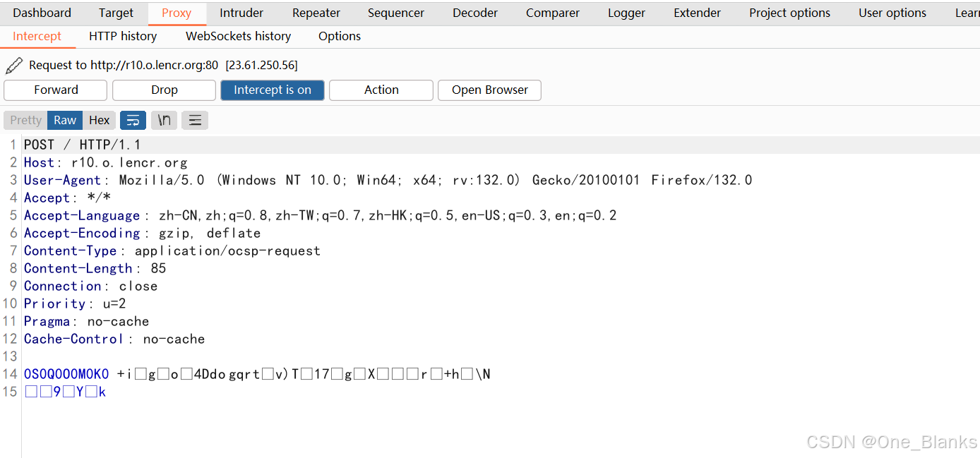Open Browser button

[490, 90]
